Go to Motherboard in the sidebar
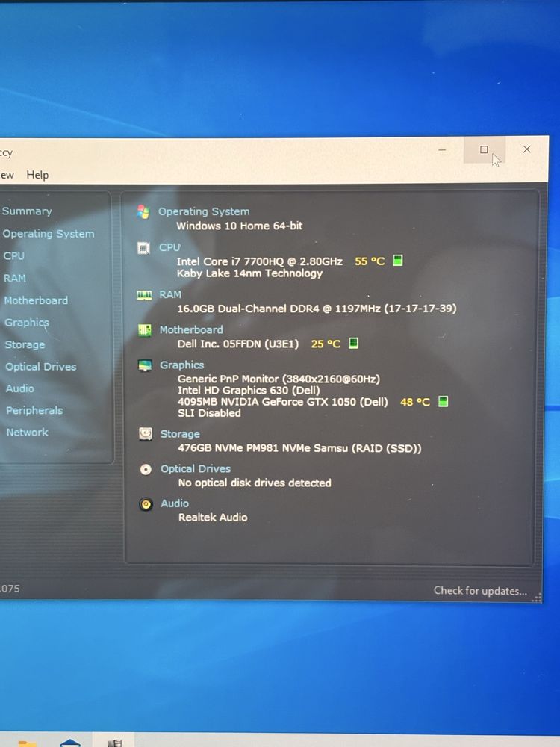 (x=36, y=300)
